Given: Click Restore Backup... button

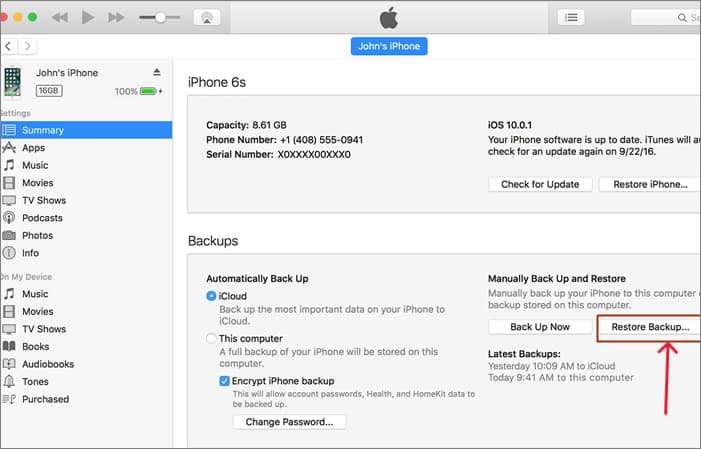Looking at the screenshot, I should click(650, 327).
